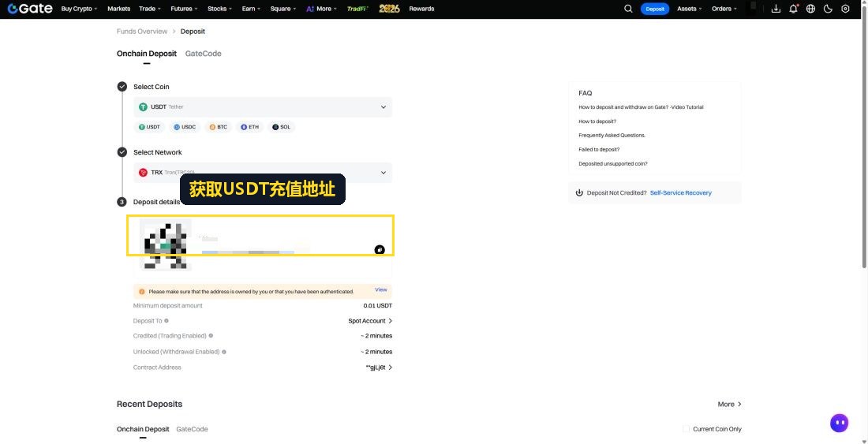Go to Markets page

coord(119,9)
